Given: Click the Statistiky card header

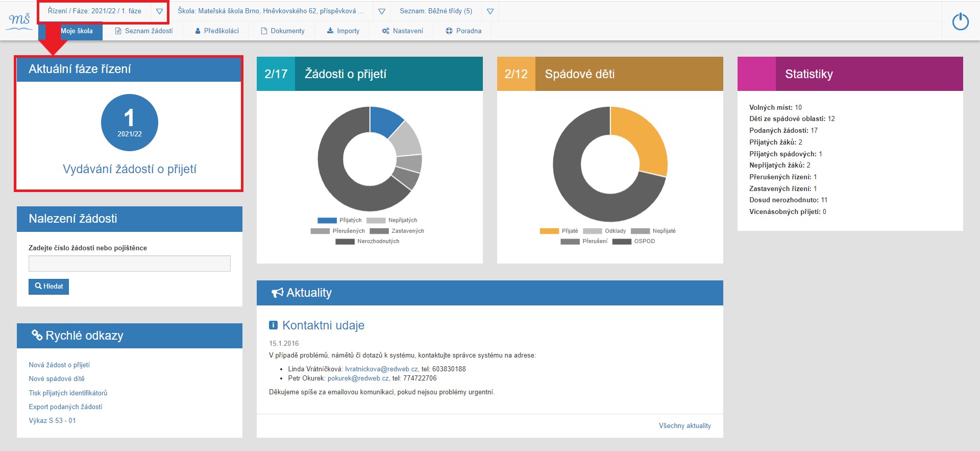Looking at the screenshot, I should 850,74.
